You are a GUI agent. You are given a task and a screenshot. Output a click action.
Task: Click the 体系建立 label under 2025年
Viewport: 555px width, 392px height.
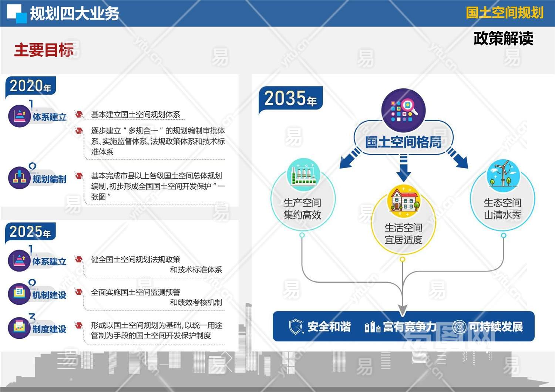[50, 261]
